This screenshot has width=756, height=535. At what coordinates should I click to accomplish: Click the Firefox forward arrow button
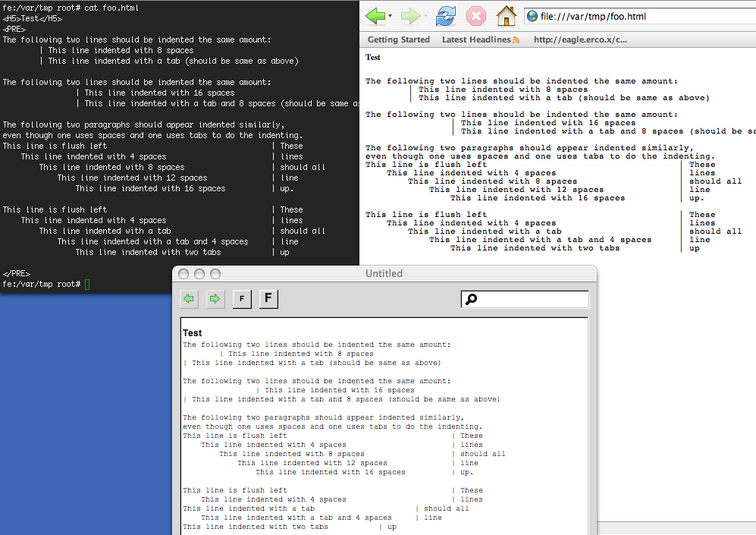(410, 16)
